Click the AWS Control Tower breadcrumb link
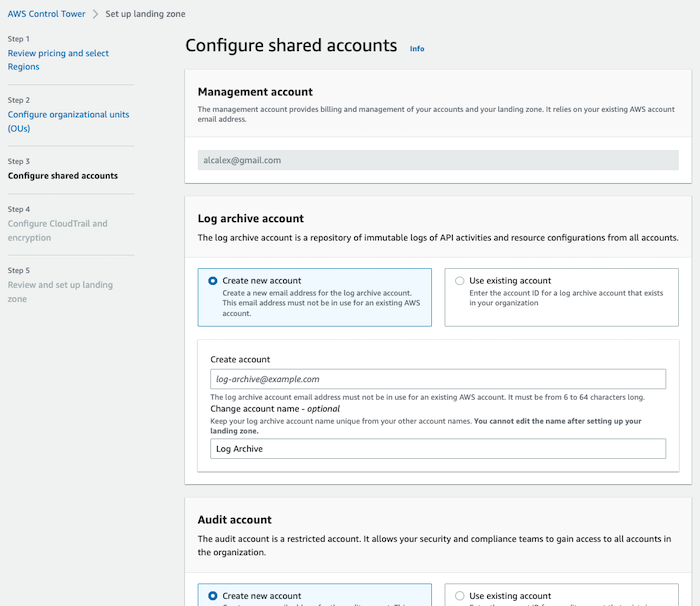 click(x=48, y=14)
